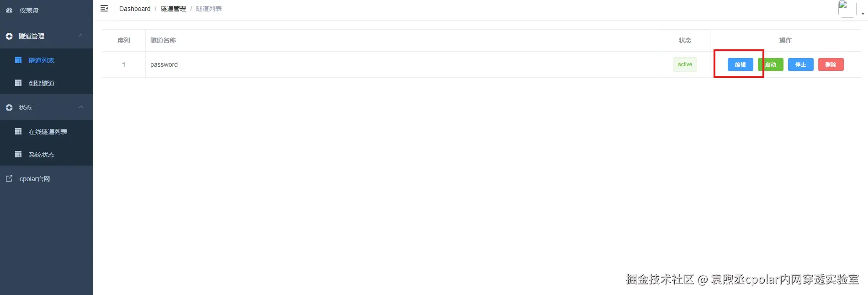
Task: Stop the tunnel with 停止 button
Action: click(x=800, y=64)
